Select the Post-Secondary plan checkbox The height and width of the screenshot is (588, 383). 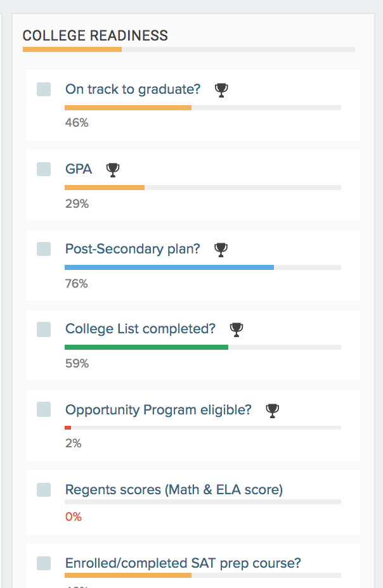click(44, 249)
